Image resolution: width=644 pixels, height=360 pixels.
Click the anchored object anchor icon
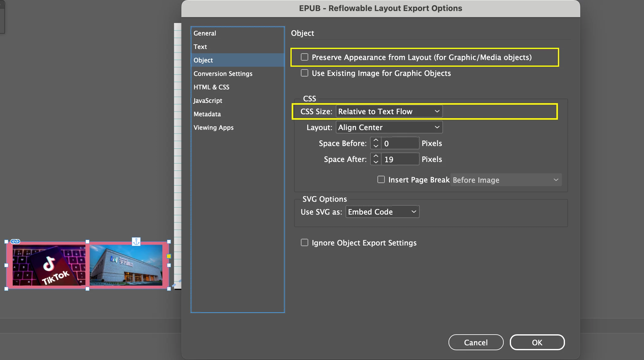click(x=136, y=242)
